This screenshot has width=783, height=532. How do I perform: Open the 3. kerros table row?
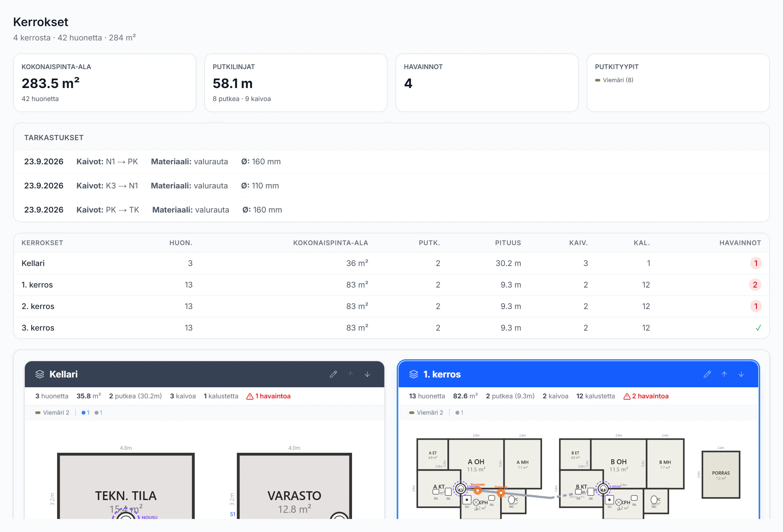[391, 328]
